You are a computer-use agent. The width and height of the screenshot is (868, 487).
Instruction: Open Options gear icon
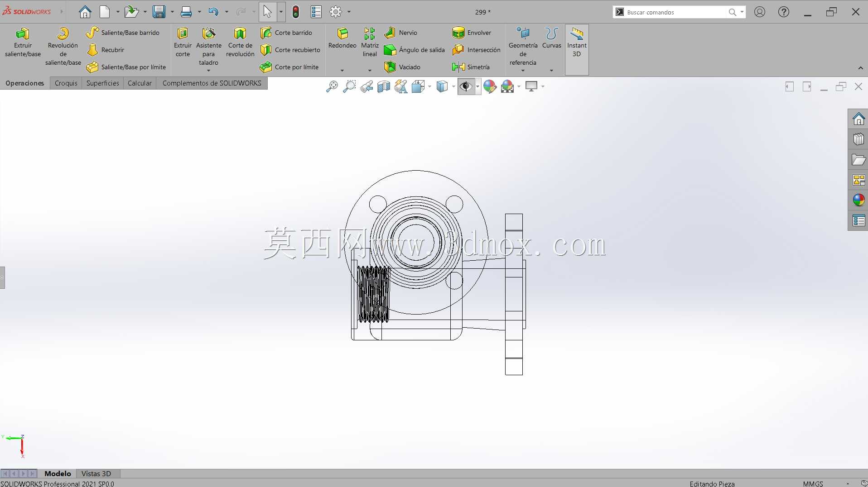[336, 12]
